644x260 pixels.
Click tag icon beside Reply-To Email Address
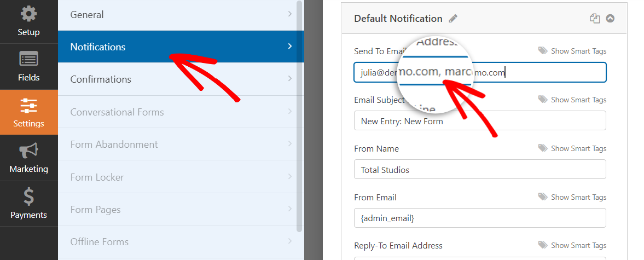point(543,245)
